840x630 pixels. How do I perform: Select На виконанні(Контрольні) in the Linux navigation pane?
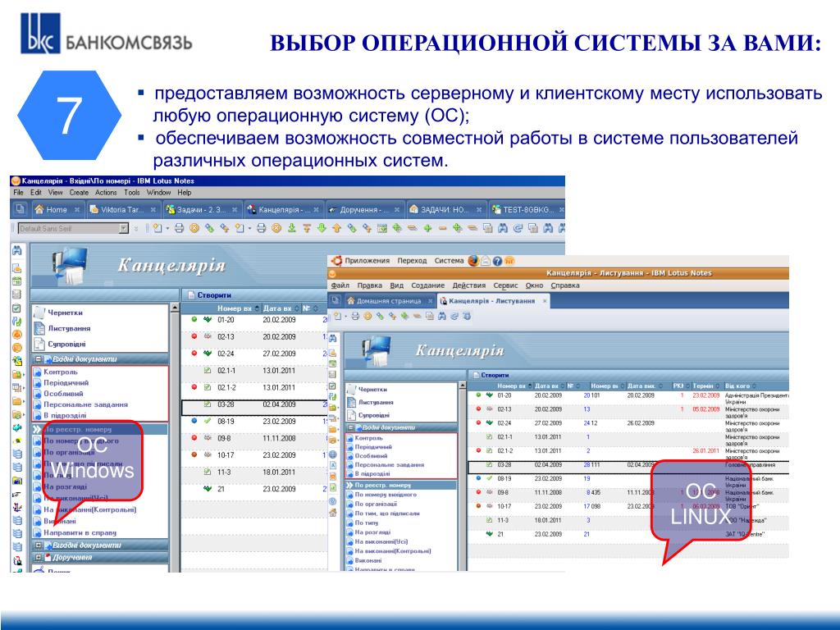392,550
